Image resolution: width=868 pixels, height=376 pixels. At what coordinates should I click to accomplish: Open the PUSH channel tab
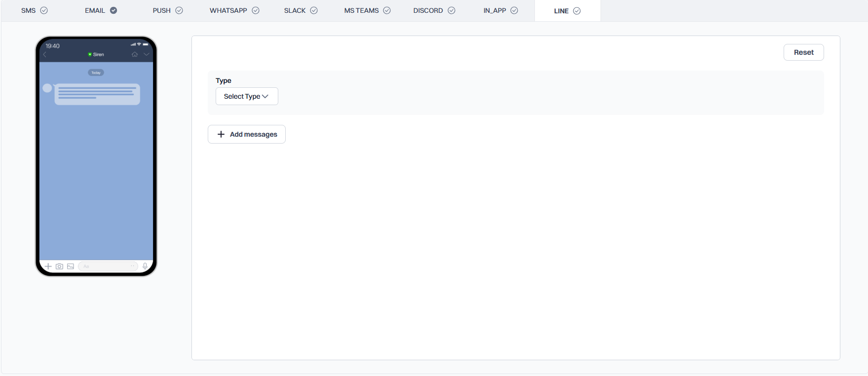[x=168, y=10]
